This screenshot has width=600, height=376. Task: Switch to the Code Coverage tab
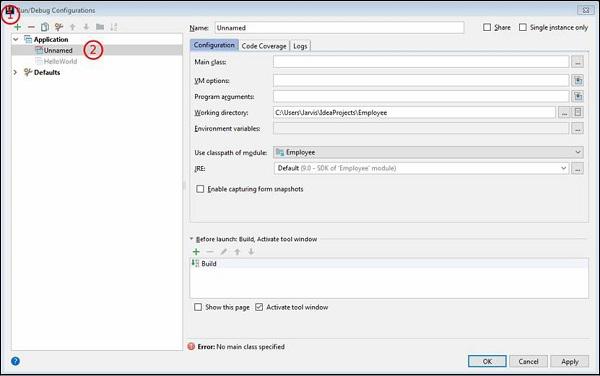[x=264, y=46]
